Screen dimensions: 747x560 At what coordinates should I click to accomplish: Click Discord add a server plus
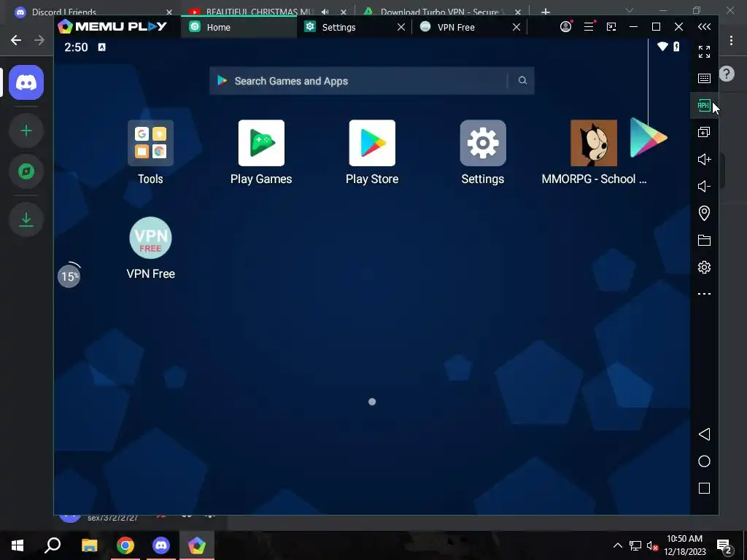[x=26, y=131]
